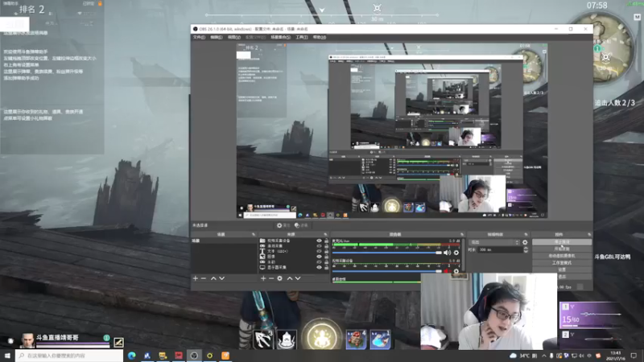Enable Studio Mode from Controls
Image resolution: width=644 pixels, height=362 pixels.
(x=562, y=263)
